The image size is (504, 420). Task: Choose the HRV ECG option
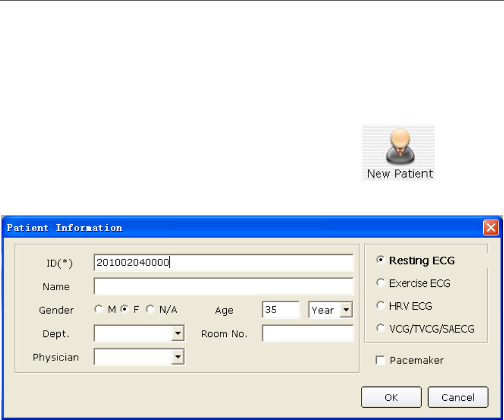(381, 306)
